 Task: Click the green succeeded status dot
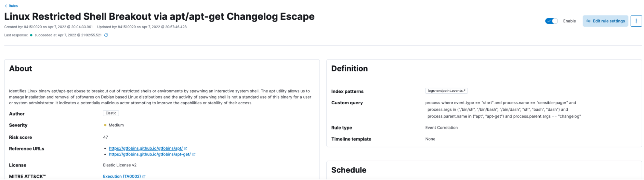point(31,35)
